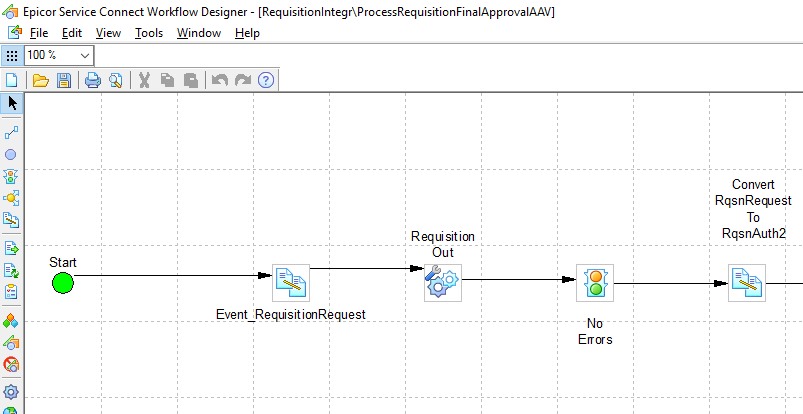Click the Start label text

click(63, 262)
